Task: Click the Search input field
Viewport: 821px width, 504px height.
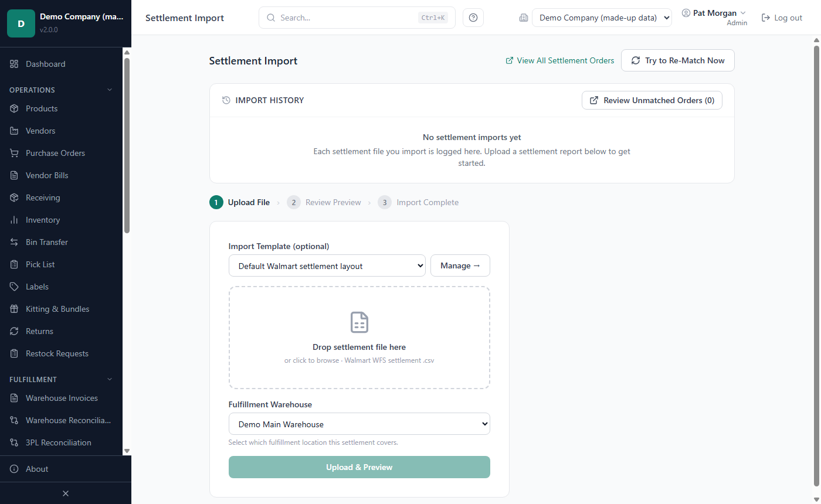Action: click(x=357, y=18)
